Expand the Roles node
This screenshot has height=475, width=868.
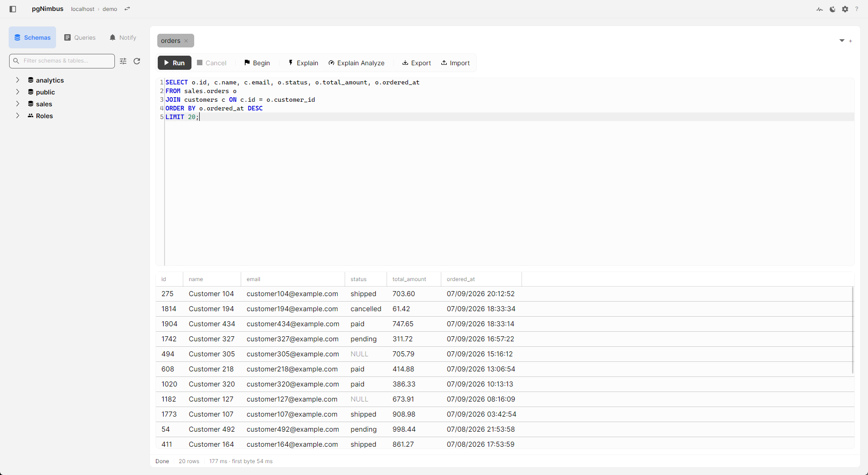click(x=18, y=115)
